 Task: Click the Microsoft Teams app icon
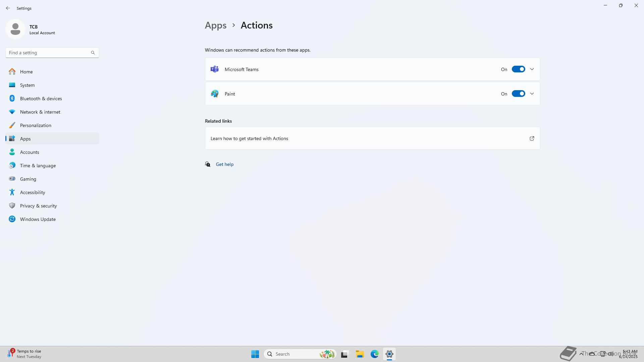pos(215,69)
